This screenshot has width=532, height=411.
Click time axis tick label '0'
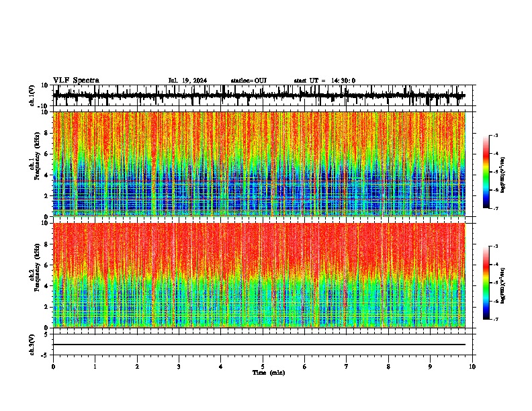click(53, 367)
